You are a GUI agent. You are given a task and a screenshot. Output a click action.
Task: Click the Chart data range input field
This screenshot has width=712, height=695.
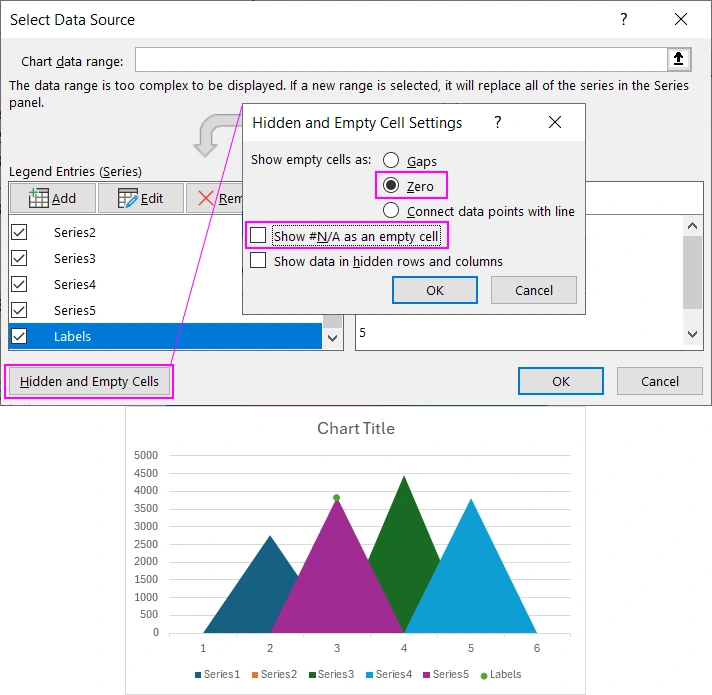pyautogui.click(x=400, y=60)
